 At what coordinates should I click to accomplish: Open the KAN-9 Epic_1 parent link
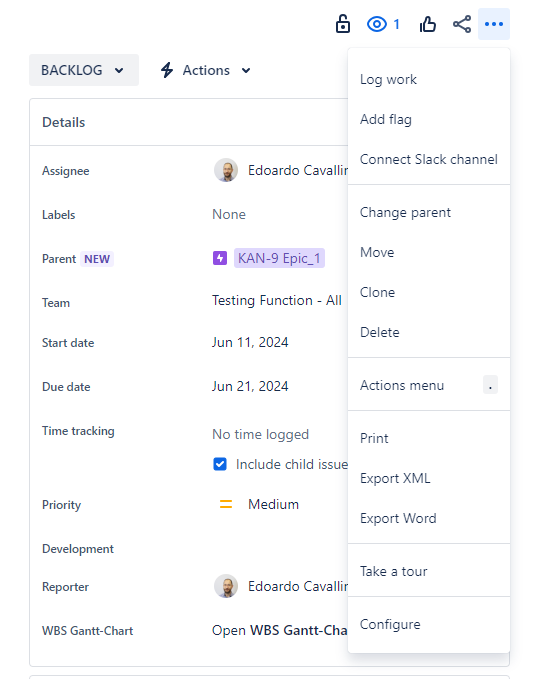coord(279,258)
